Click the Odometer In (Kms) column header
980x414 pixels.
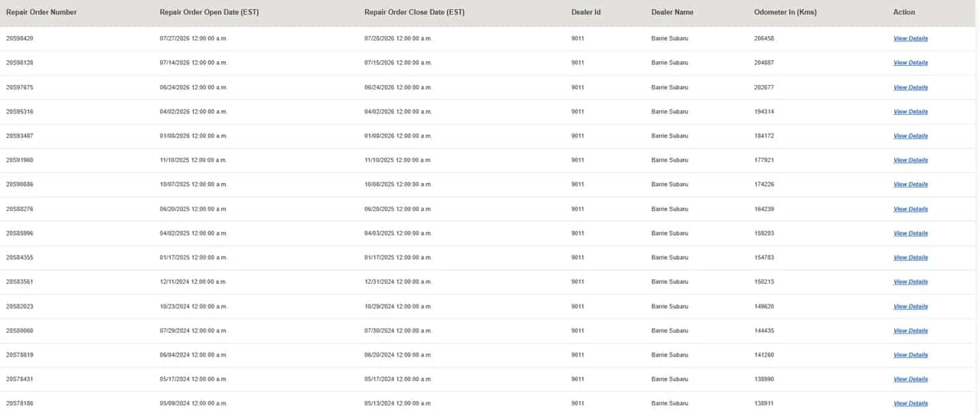[x=785, y=12]
